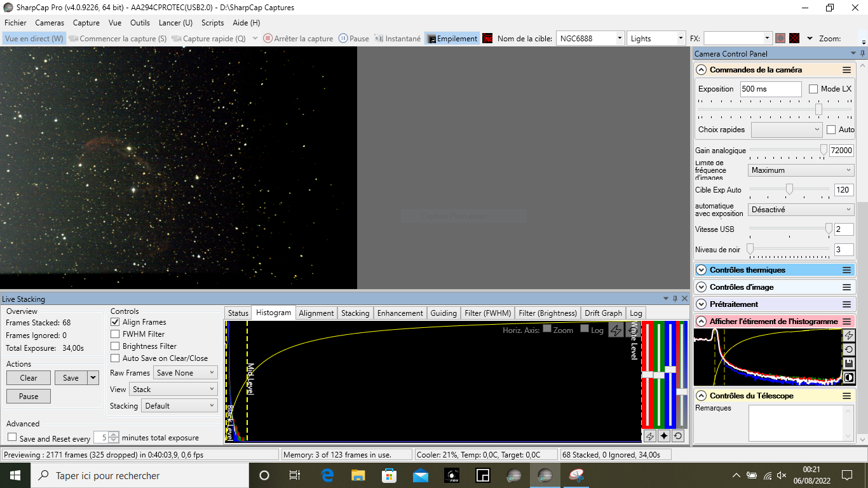The image size is (868, 488).
Task: Open the Cameras menu
Action: coord(50,22)
